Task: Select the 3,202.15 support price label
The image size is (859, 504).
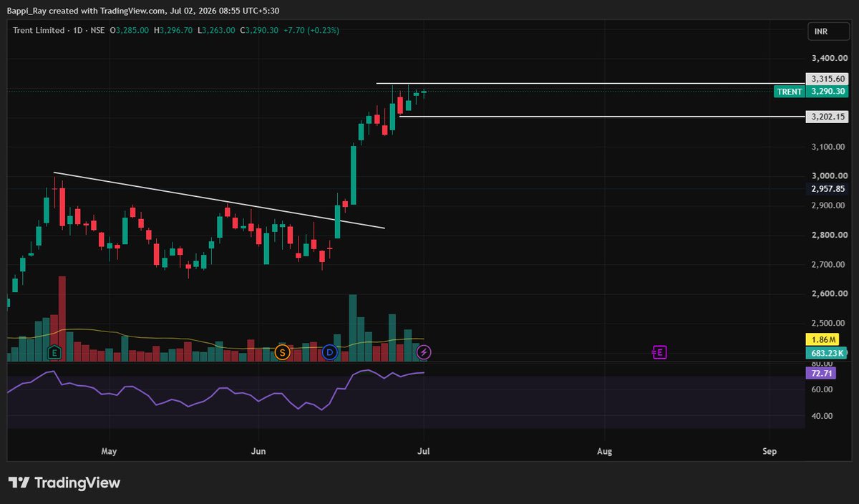Action: pyautogui.click(x=827, y=116)
